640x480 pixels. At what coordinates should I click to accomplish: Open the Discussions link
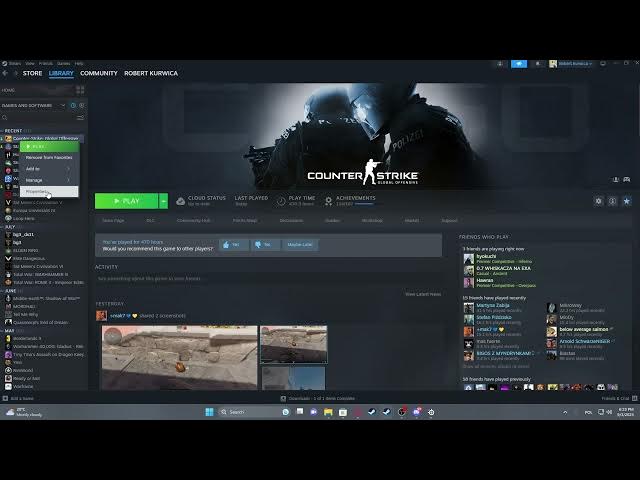(291, 220)
